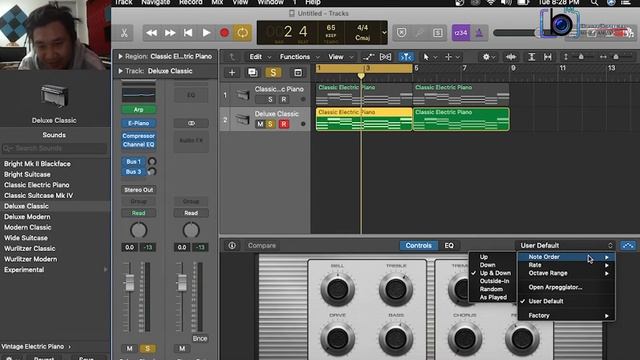Open the scissors editors button
The width and height of the screenshot is (640, 360).
124,33
